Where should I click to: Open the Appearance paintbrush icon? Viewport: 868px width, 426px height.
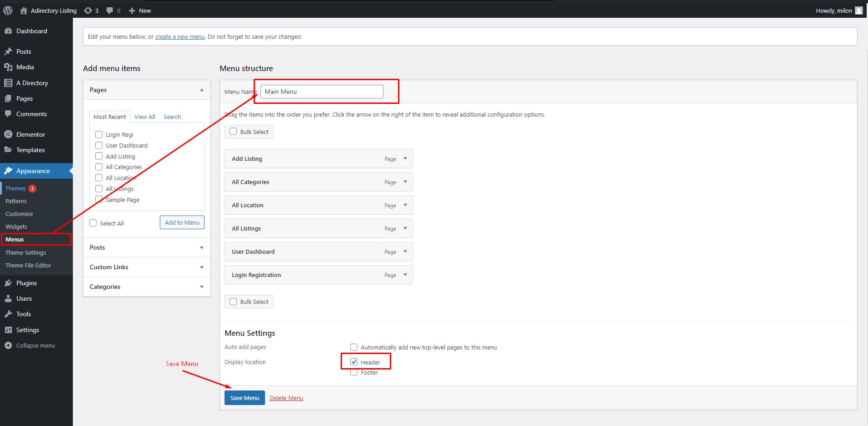(x=9, y=170)
